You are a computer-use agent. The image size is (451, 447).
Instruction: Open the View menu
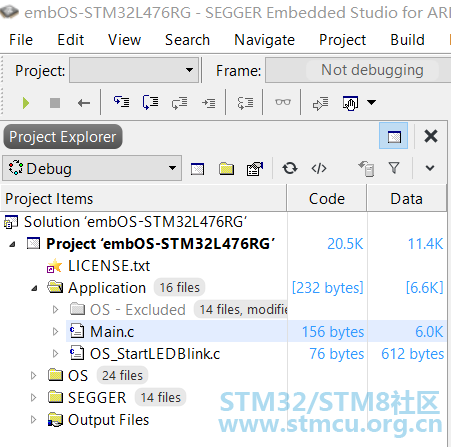click(124, 40)
